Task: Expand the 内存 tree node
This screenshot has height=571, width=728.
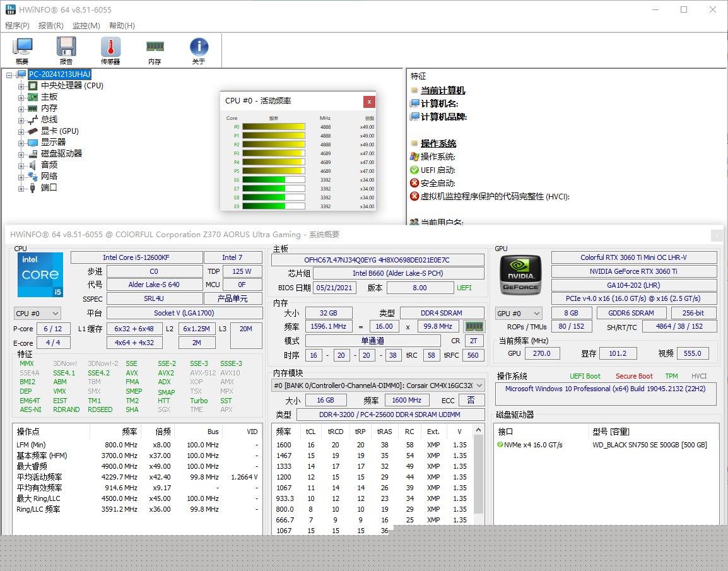Action: [x=21, y=109]
